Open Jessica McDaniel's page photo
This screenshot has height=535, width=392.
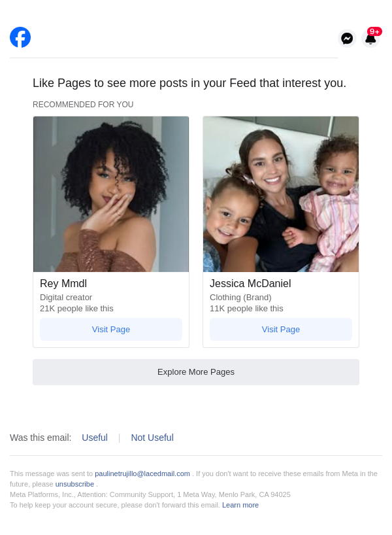(x=281, y=194)
